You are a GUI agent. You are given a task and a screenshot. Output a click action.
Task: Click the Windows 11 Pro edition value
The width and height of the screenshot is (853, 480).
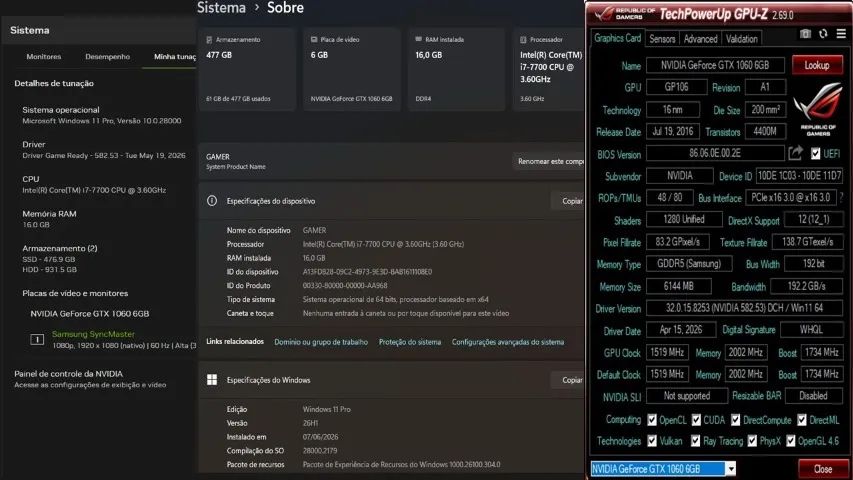(326, 409)
